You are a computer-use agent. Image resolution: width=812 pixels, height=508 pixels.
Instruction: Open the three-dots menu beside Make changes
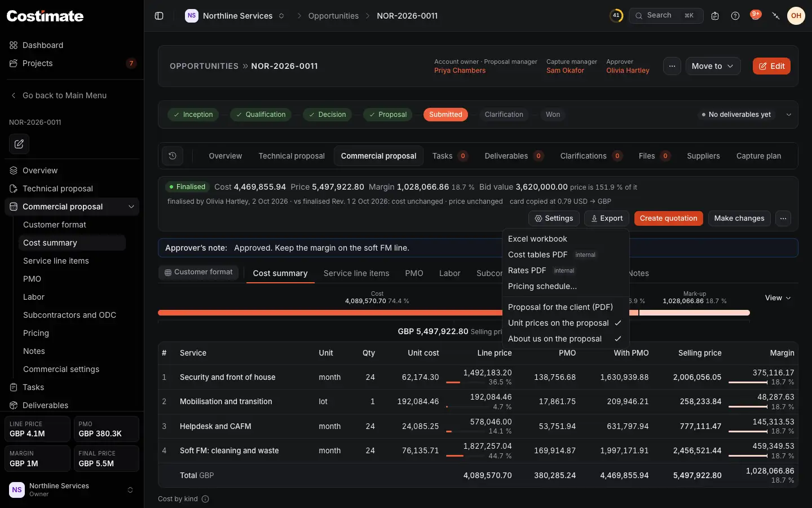[783, 218]
